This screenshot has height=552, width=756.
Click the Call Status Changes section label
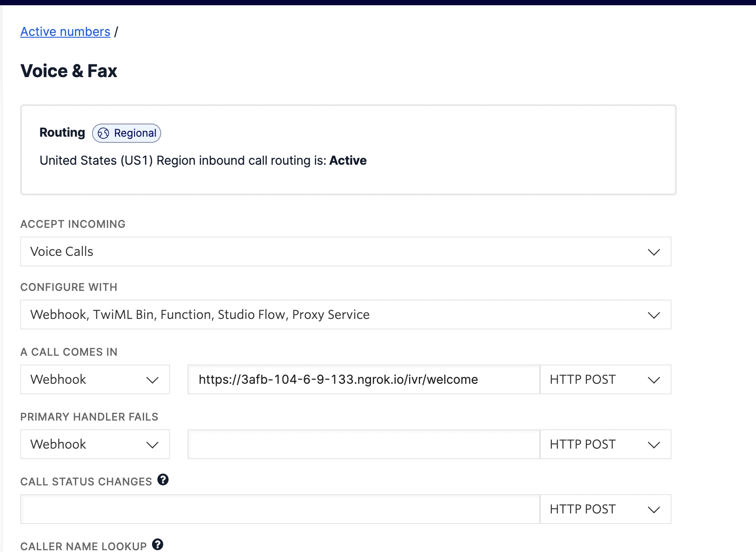click(x=86, y=481)
